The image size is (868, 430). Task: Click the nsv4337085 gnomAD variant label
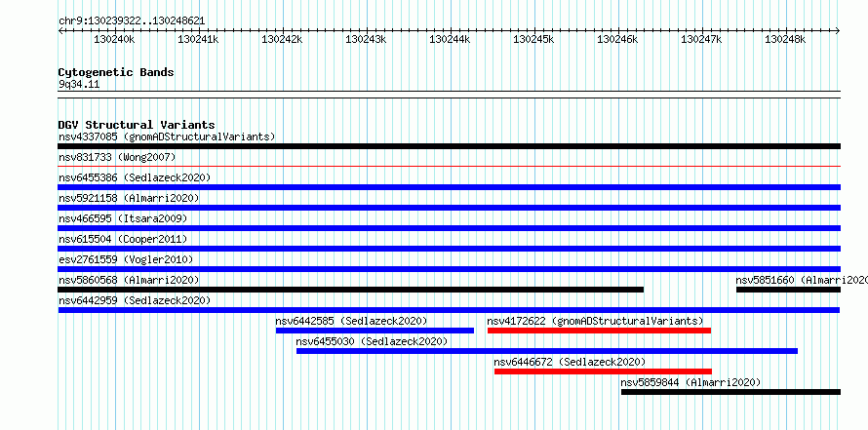[x=167, y=137]
